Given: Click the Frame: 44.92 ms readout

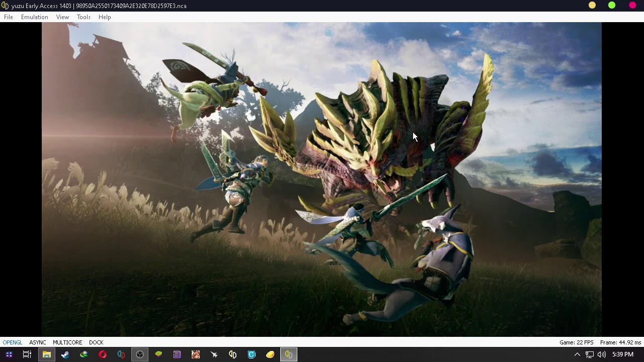Looking at the screenshot, I should pyautogui.click(x=620, y=342).
